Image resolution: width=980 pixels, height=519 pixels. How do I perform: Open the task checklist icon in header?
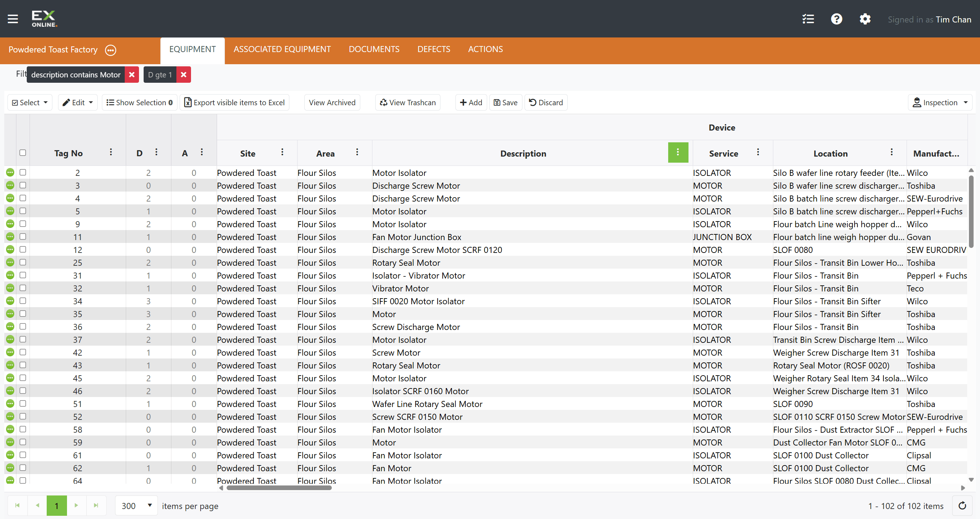808,19
